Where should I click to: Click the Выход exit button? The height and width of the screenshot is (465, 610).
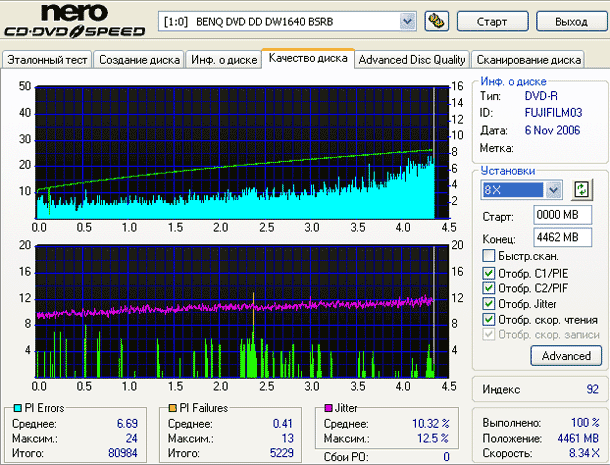(570, 21)
